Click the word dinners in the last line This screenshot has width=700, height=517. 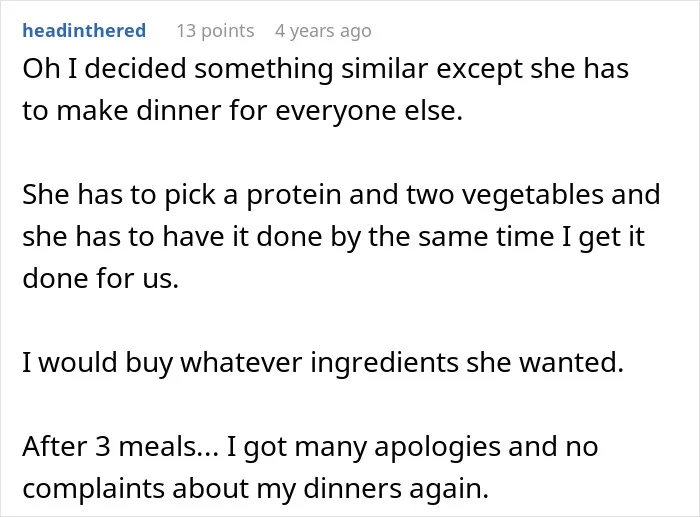(352, 488)
